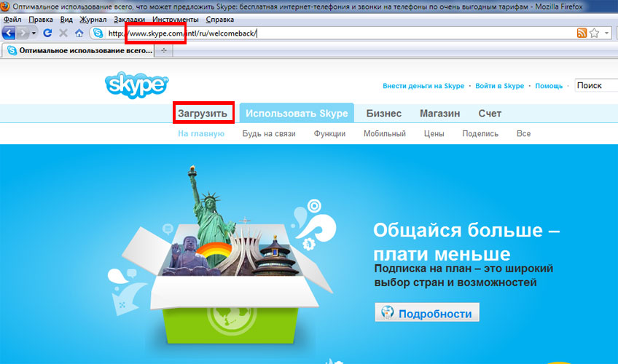Select the Оптимальное использование всего tab

click(x=78, y=50)
